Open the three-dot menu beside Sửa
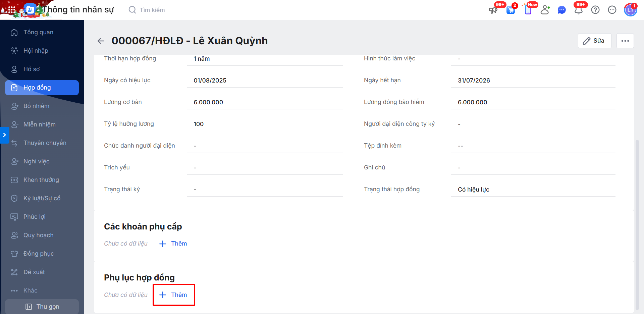This screenshot has width=644, height=314. [625, 41]
